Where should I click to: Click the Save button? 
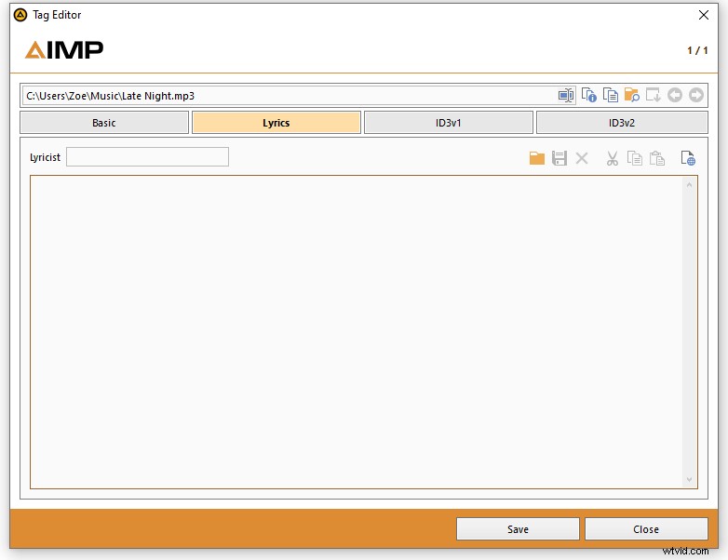tap(518, 529)
